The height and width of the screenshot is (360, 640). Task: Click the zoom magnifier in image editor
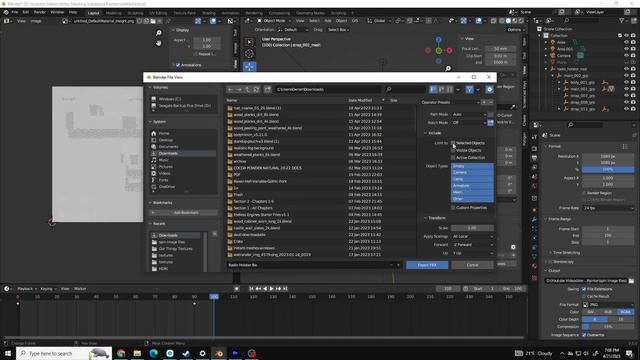tap(159, 33)
